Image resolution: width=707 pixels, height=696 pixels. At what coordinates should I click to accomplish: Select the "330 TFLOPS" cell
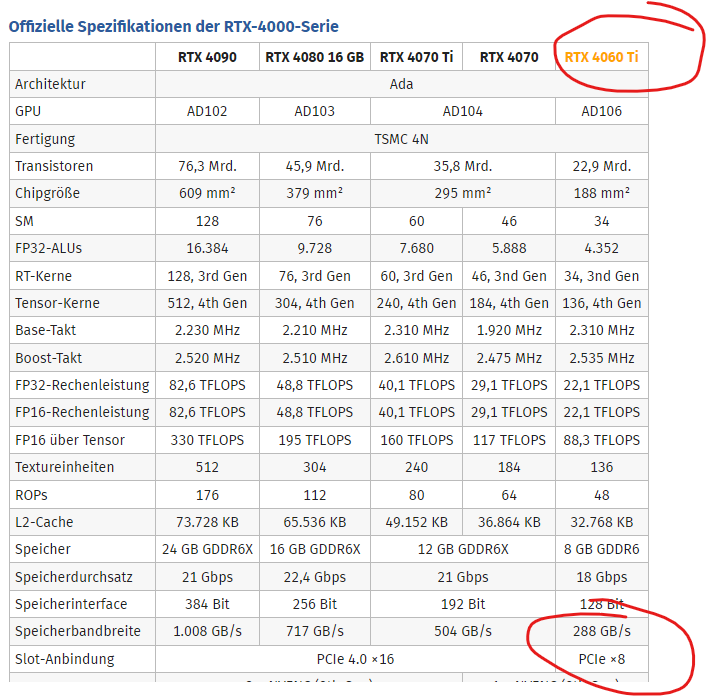(207, 440)
